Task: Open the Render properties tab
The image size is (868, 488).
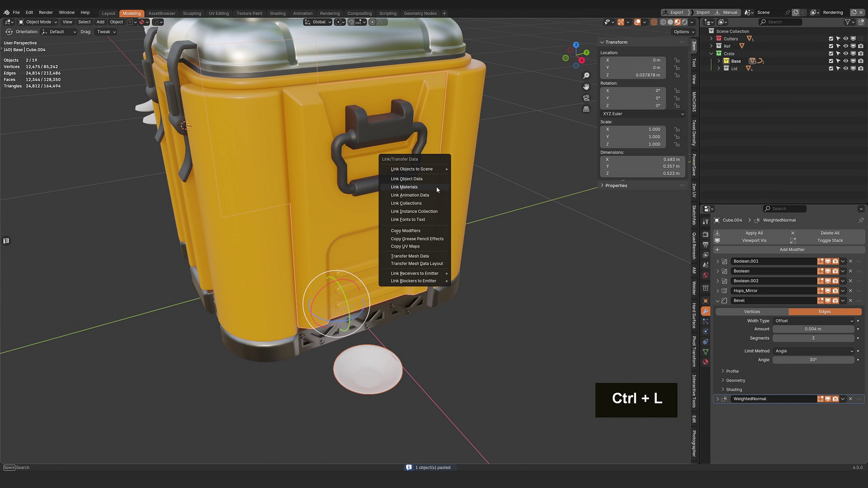Action: tap(705, 234)
